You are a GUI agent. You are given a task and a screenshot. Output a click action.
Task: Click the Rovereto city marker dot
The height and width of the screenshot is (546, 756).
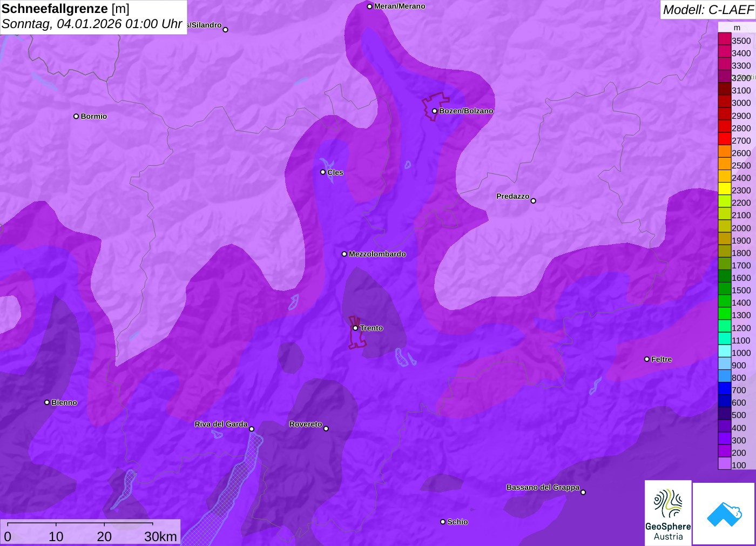pyautogui.click(x=326, y=429)
